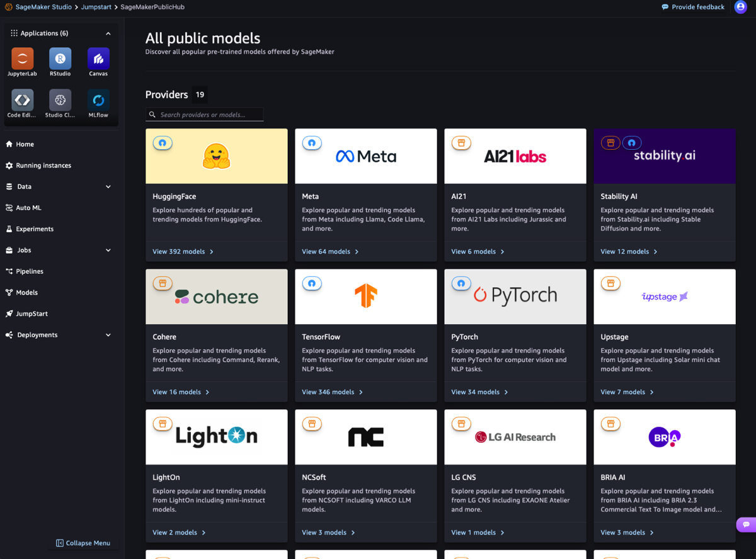
Task: Open the Code Editor application icon
Action: pos(22,101)
